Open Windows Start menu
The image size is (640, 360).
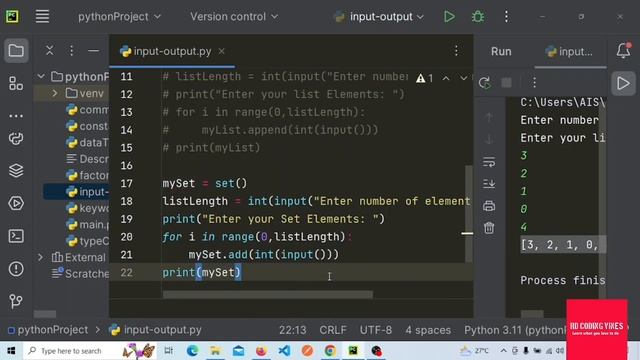click(x=11, y=351)
